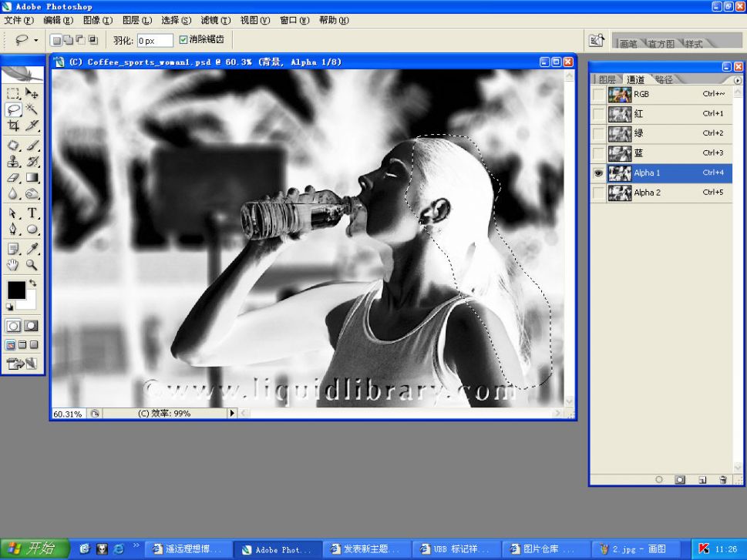The height and width of the screenshot is (560, 747).
Task: Show the 绿 (Green) channel visibility box
Action: (x=598, y=133)
